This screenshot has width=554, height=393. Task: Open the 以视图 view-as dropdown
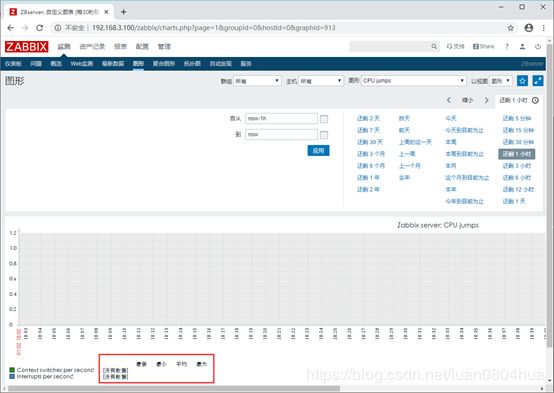[x=501, y=81]
